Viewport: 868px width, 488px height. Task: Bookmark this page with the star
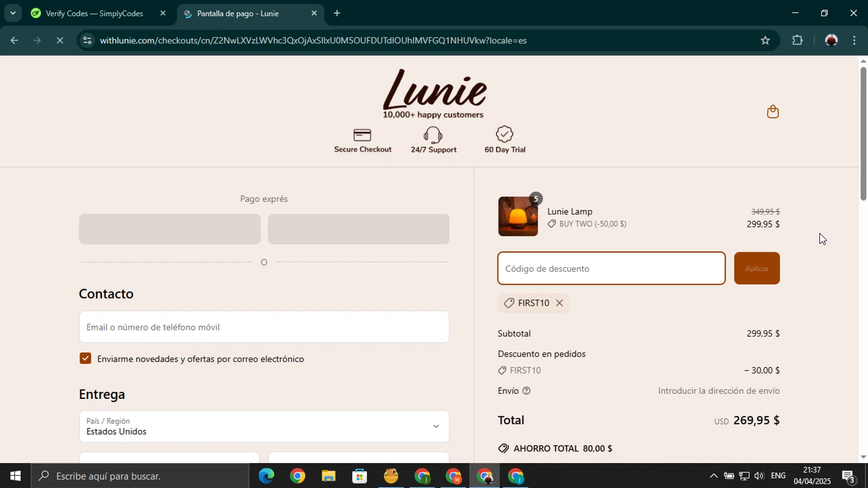click(765, 41)
